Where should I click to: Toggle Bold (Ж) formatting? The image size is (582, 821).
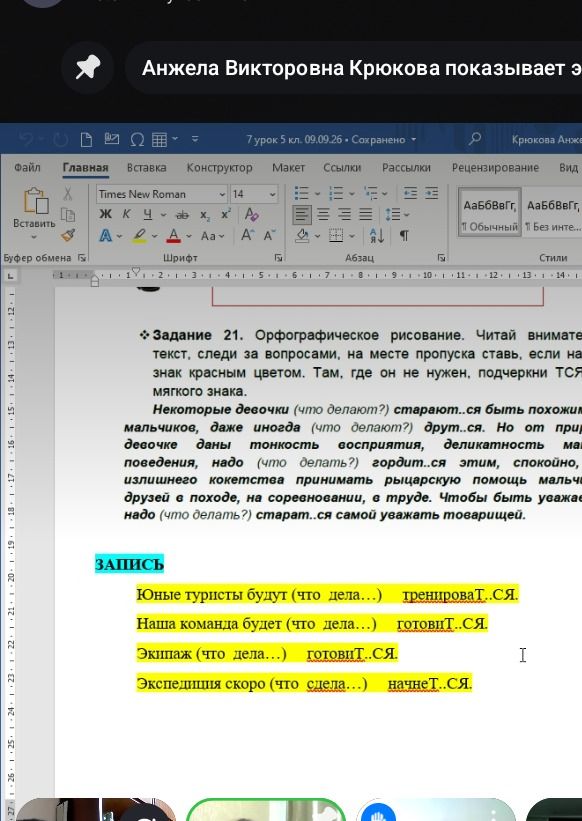105,214
